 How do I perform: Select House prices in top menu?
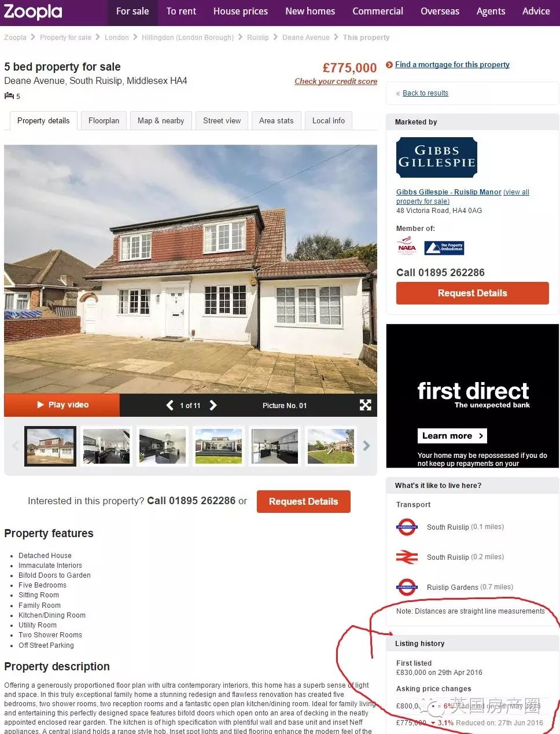point(241,12)
